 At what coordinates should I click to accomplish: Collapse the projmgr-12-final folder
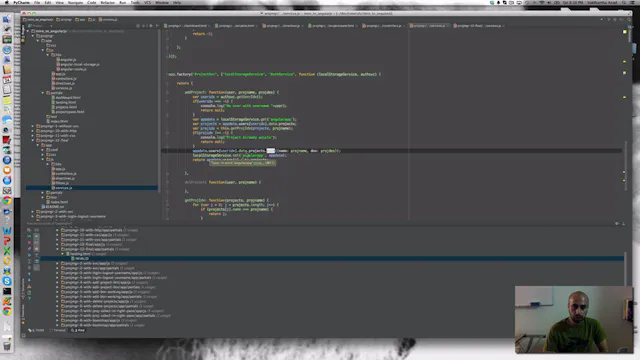pos(33,140)
